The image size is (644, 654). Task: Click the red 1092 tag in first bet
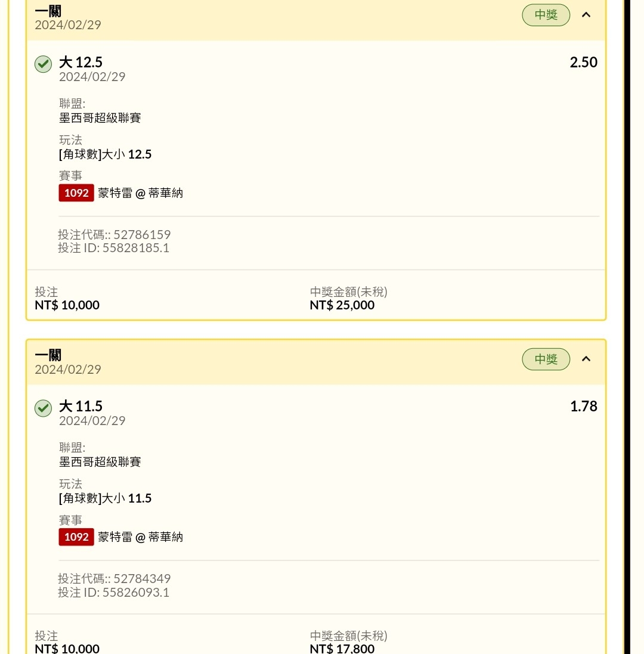coord(76,193)
